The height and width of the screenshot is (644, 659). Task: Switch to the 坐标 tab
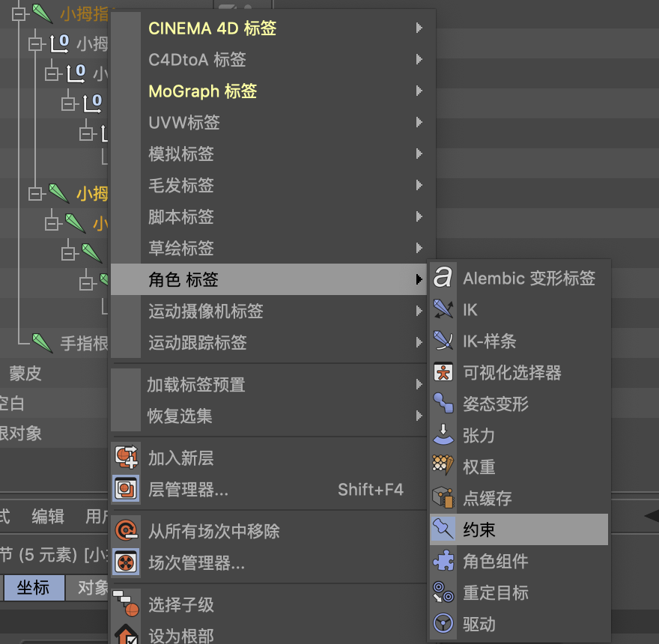tap(34, 587)
